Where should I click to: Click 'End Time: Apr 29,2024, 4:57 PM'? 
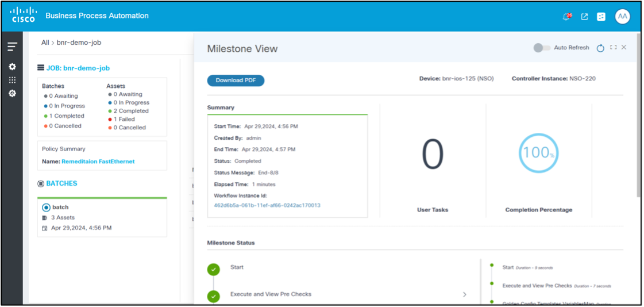[x=254, y=149]
